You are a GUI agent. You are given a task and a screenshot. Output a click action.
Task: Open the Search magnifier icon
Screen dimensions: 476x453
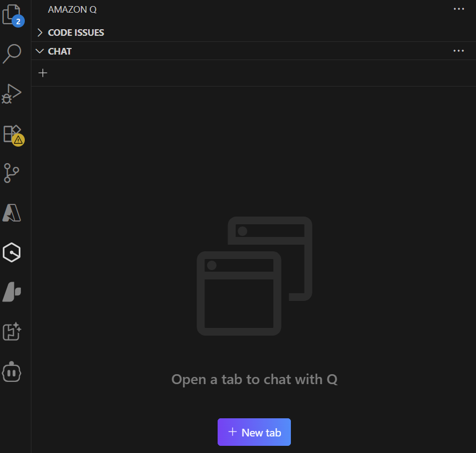click(x=12, y=54)
